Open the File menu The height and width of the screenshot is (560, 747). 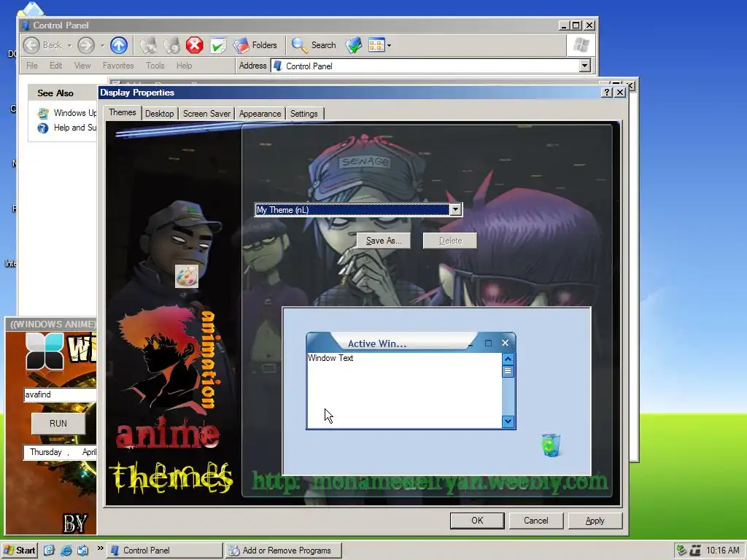(32, 66)
